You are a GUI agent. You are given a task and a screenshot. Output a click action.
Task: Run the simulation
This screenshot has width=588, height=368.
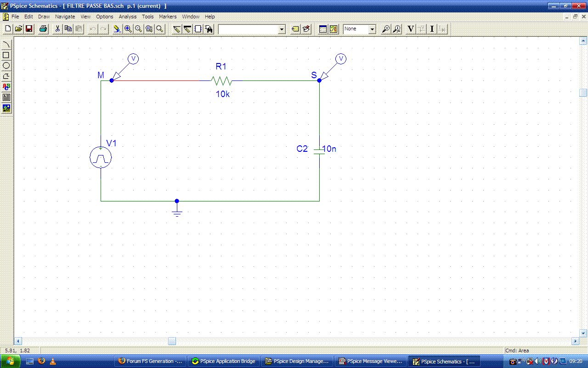tap(334, 29)
